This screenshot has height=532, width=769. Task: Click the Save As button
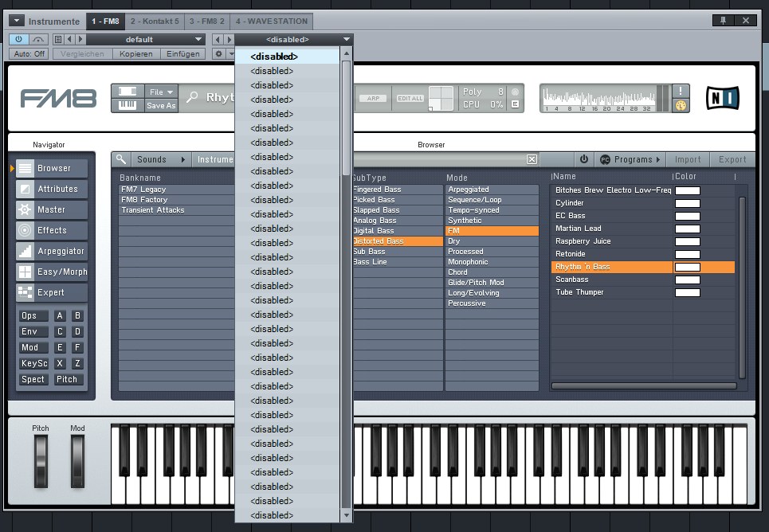(x=161, y=105)
